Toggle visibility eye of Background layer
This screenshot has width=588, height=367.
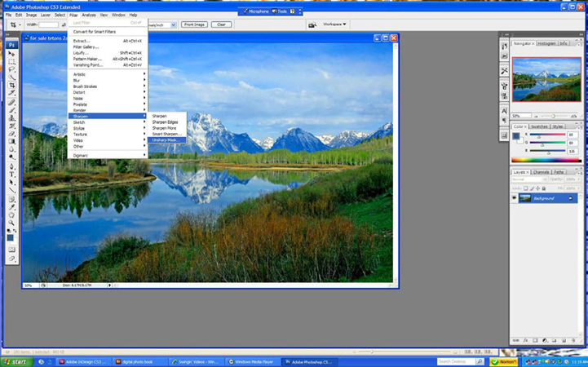[x=515, y=198]
